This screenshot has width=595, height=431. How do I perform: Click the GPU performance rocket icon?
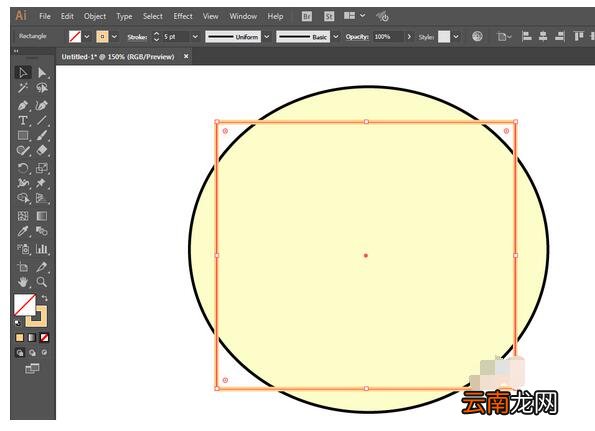(382, 16)
